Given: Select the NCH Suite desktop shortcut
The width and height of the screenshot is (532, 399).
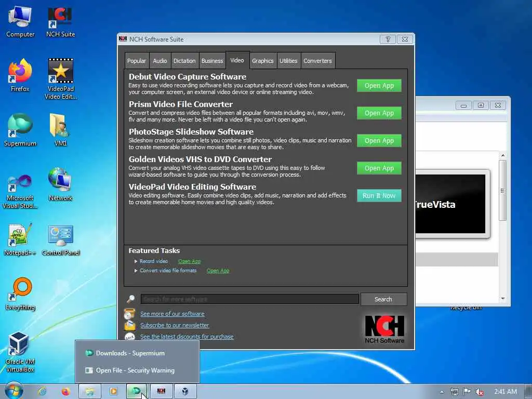Looking at the screenshot, I should 60,22.
